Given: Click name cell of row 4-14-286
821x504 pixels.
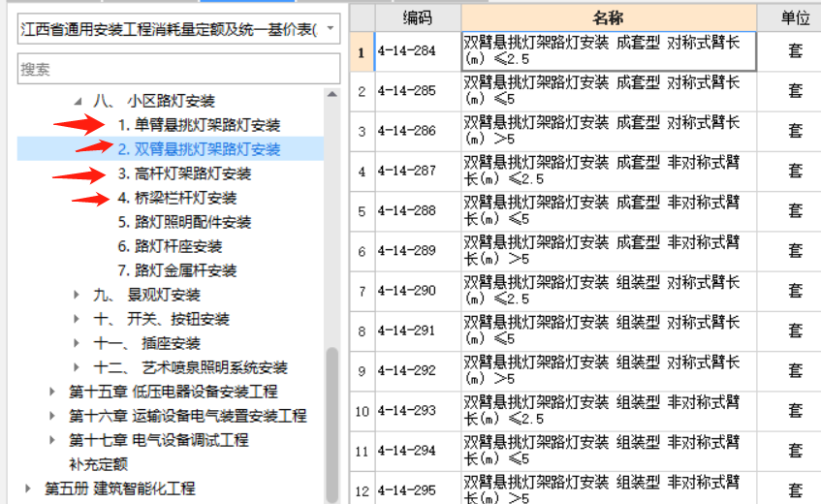Looking at the screenshot, I should tap(609, 131).
